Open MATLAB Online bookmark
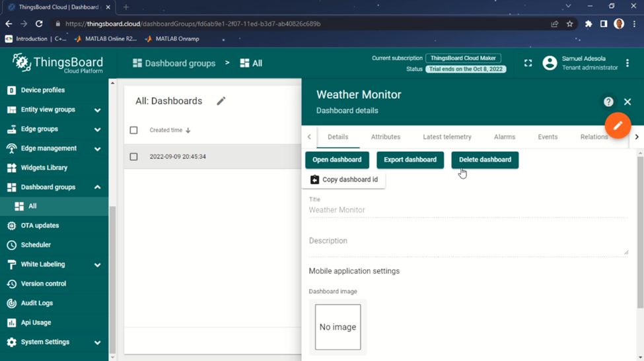Image resolution: width=644 pixels, height=361 pixels. [106, 38]
